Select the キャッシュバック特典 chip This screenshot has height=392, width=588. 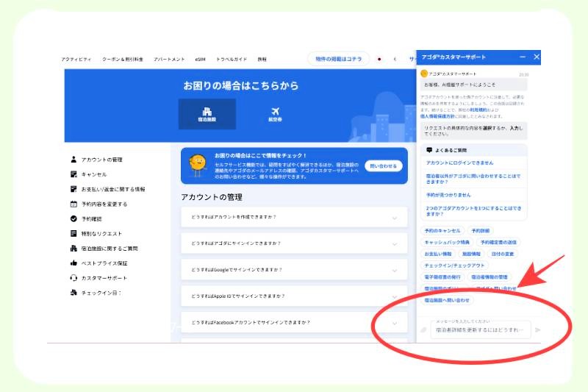[x=447, y=242]
